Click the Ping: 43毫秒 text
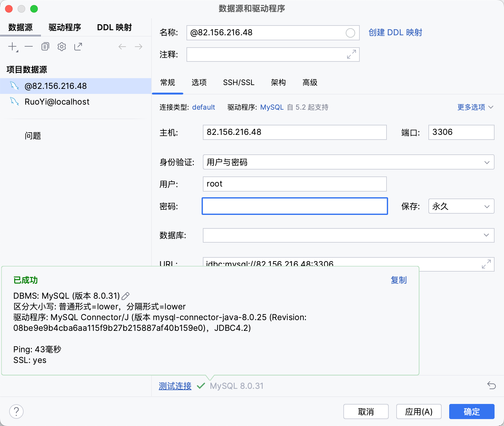The height and width of the screenshot is (426, 504). (37, 349)
